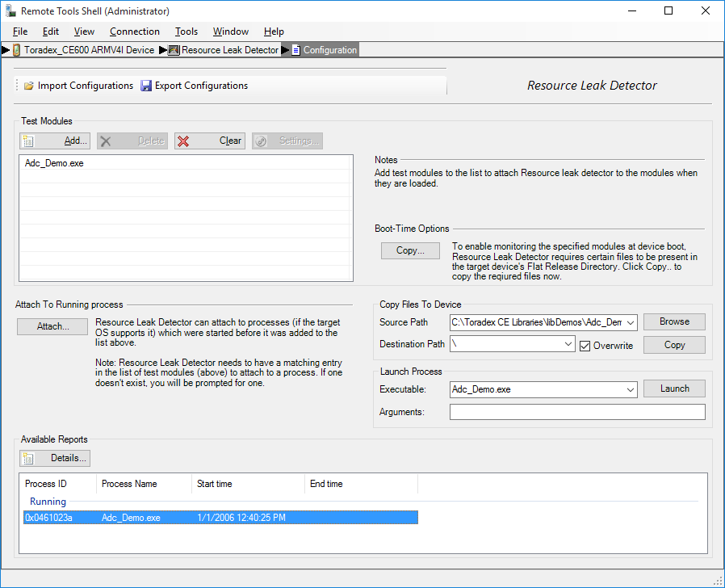Click the red X icon on Clear
Image resolution: width=725 pixels, height=588 pixels.
183,141
